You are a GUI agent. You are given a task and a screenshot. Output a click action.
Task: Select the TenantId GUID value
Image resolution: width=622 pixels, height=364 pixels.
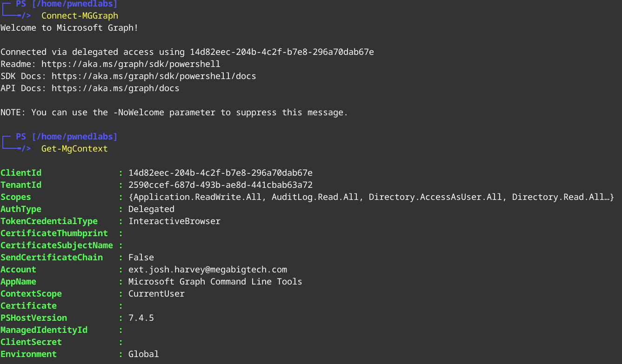click(220, 185)
